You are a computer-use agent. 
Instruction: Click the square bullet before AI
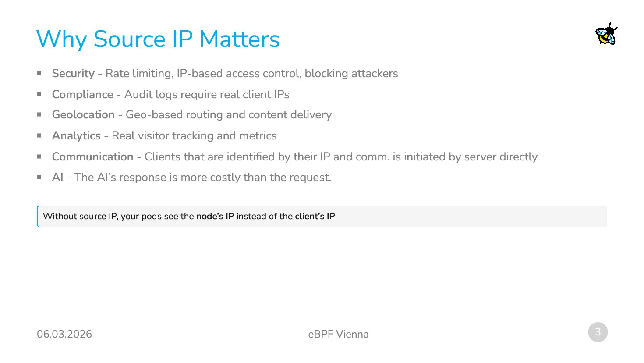click(39, 177)
